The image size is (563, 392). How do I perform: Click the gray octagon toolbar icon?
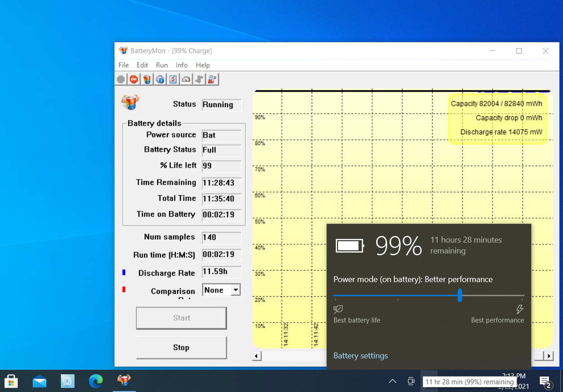point(120,79)
